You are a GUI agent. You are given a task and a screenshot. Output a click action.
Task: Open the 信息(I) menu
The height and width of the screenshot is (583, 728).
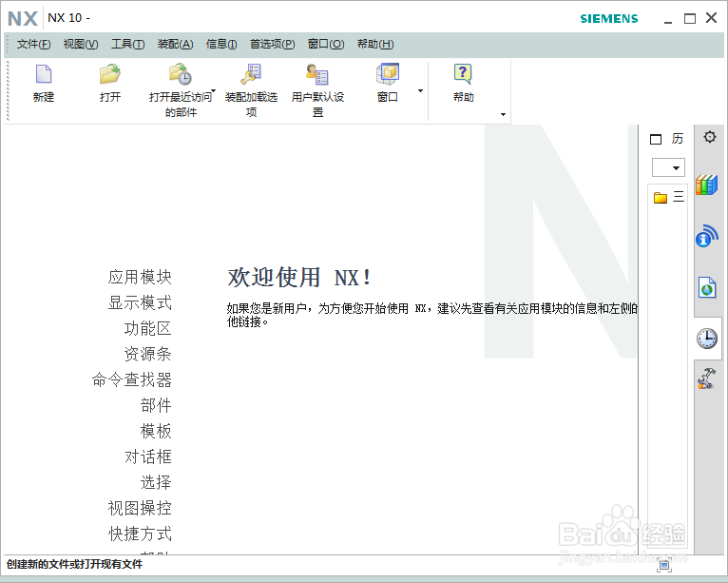[x=221, y=44]
